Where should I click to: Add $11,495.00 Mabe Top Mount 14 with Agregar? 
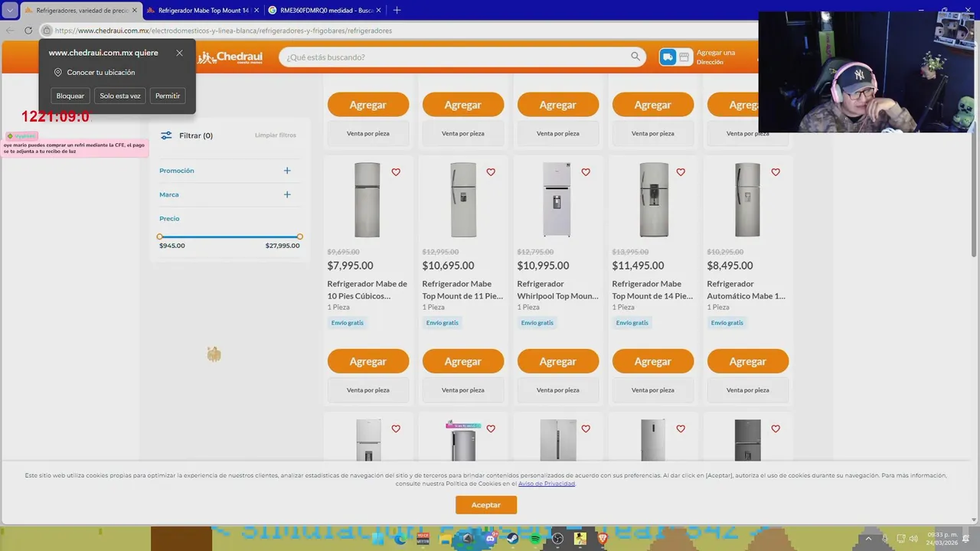[x=653, y=361]
